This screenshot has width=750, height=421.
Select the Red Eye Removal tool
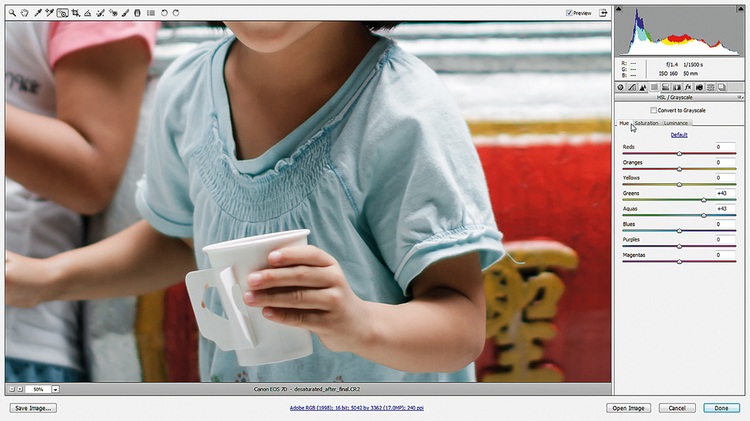(x=113, y=13)
